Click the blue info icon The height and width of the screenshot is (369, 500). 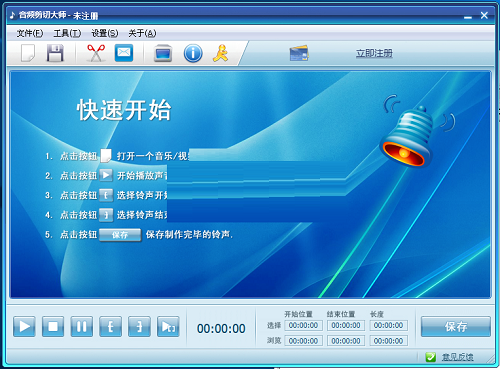coord(193,53)
